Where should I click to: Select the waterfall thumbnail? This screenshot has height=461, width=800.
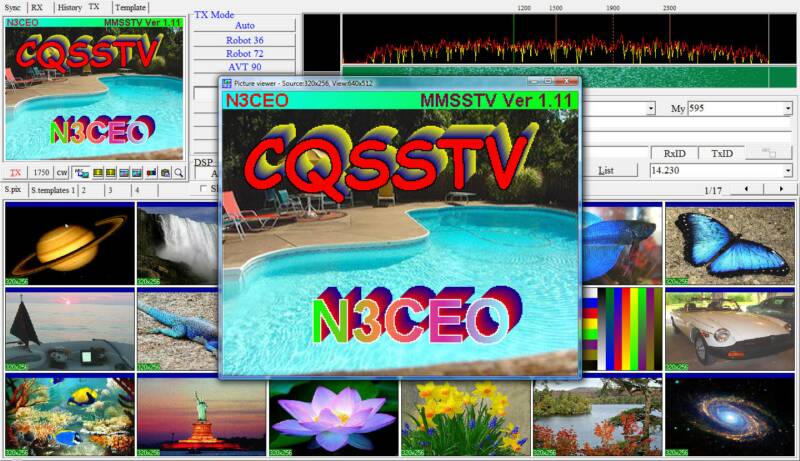(x=178, y=244)
